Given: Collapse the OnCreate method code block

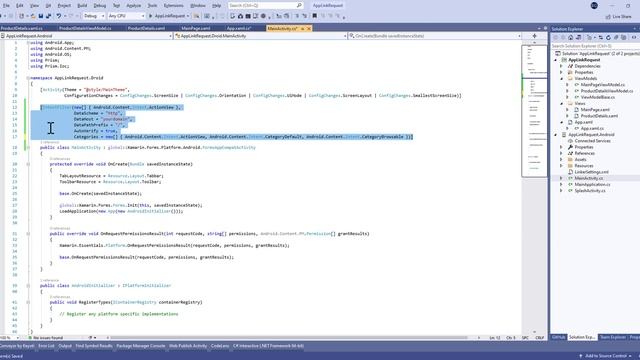Looking at the screenshot, I should tap(28, 164).
